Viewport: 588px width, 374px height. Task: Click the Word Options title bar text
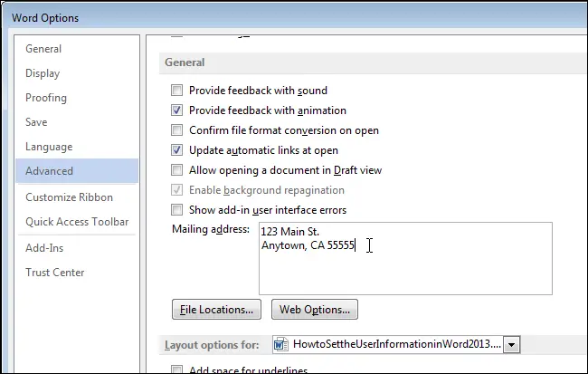pos(45,18)
